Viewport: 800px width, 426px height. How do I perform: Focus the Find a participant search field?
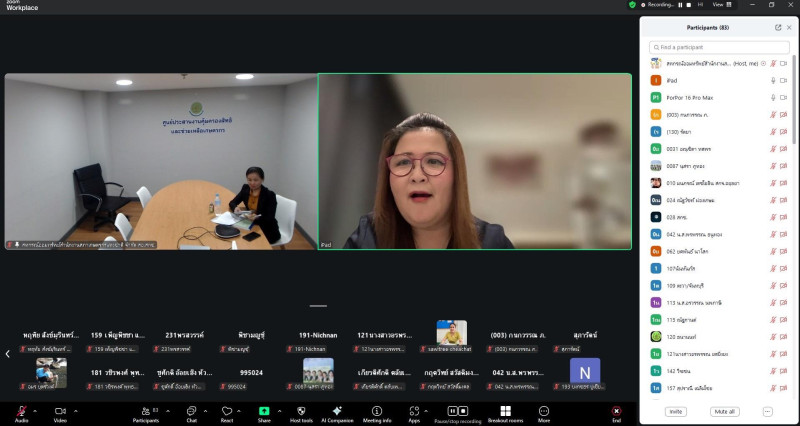719,47
